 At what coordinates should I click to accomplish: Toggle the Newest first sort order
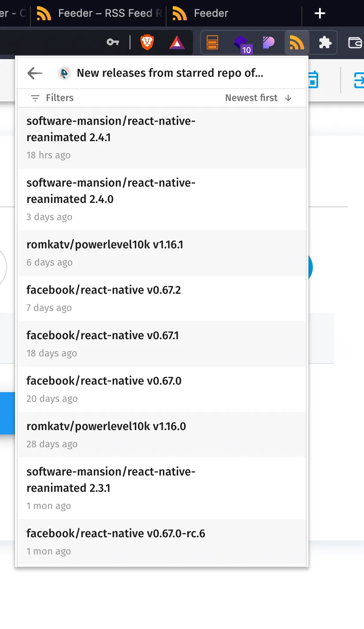pyautogui.click(x=258, y=98)
